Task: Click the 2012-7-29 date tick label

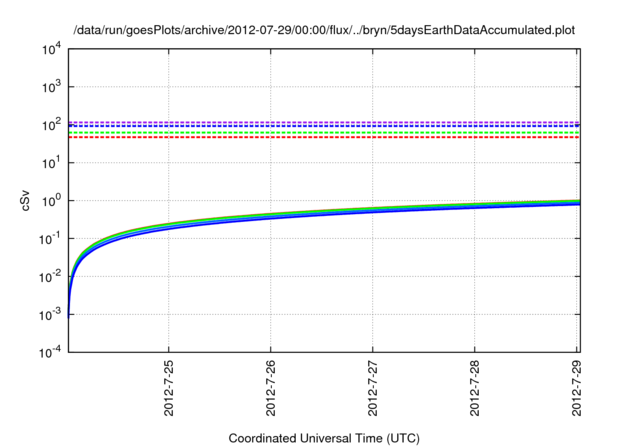Action: coord(576,388)
